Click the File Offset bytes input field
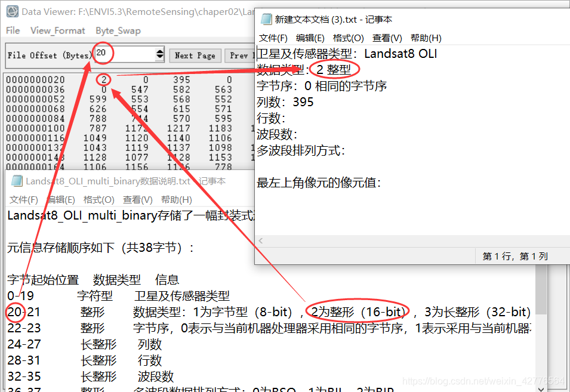Screen dimensions: 570x392 pos(125,55)
